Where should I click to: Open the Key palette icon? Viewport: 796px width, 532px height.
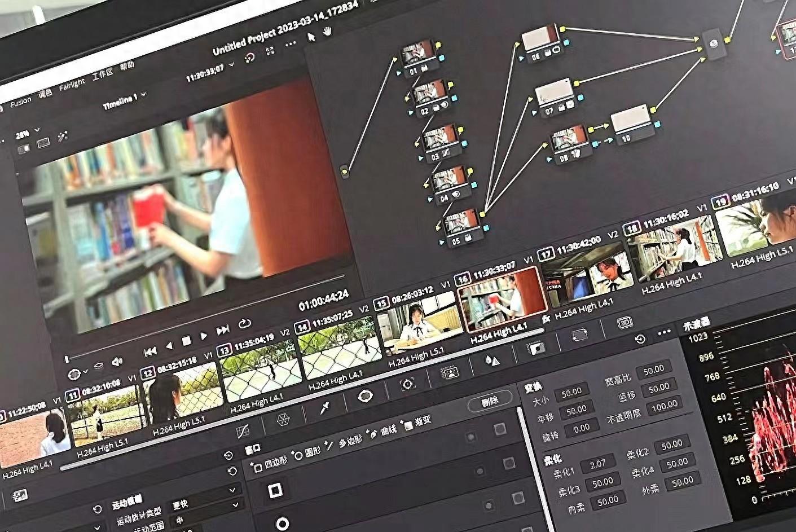click(536, 348)
